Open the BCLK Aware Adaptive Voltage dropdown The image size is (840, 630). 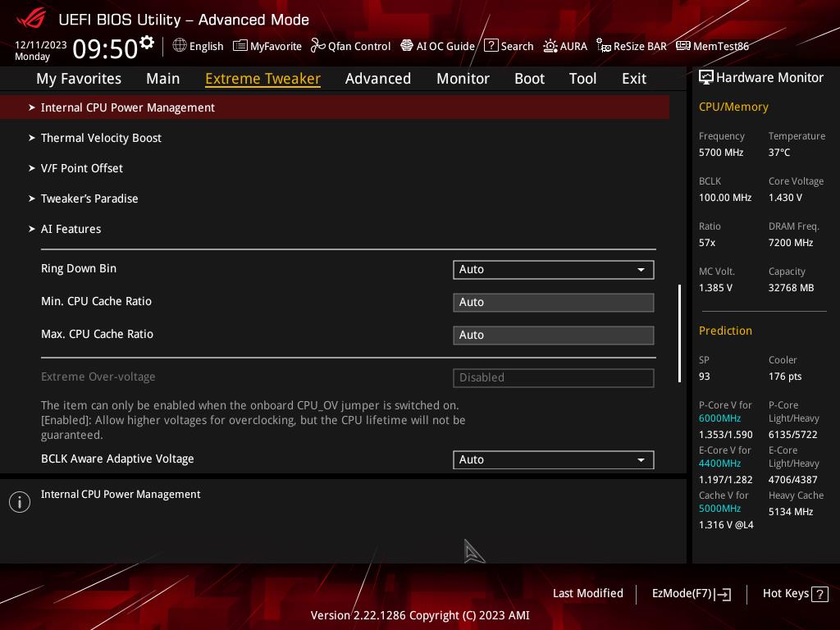coord(553,459)
